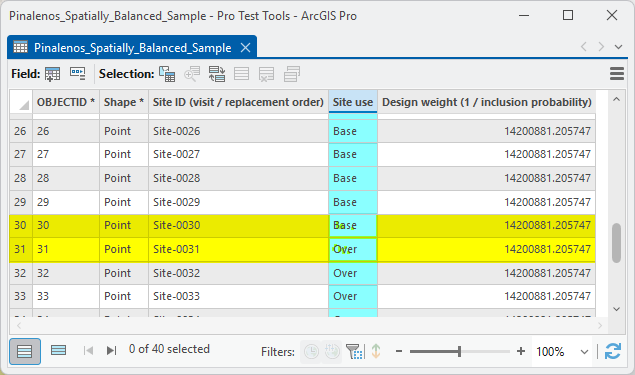Show selected records view button
Screen dimensions: 635x375
click(x=58, y=350)
